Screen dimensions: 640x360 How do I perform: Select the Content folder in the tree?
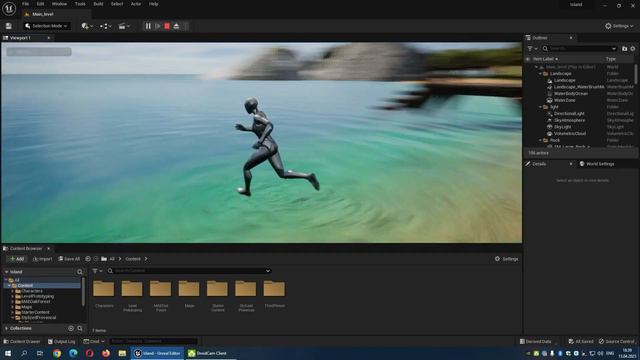point(25,286)
